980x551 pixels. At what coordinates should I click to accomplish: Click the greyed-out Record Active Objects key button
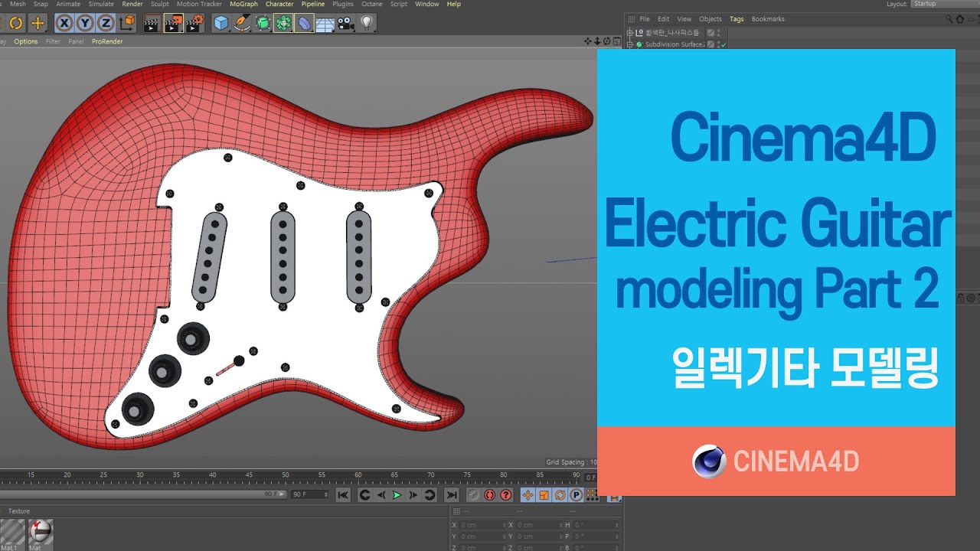[x=473, y=495]
